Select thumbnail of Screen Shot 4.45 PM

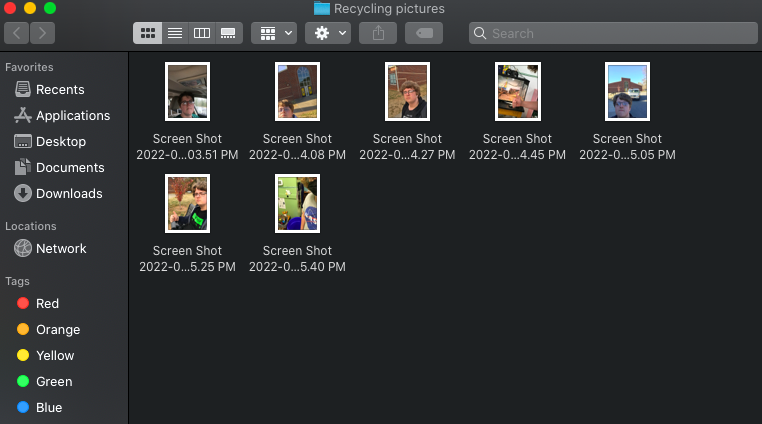(x=518, y=91)
